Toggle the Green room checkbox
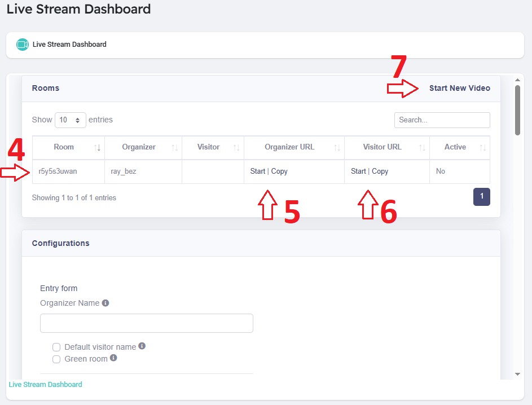 pyautogui.click(x=56, y=359)
